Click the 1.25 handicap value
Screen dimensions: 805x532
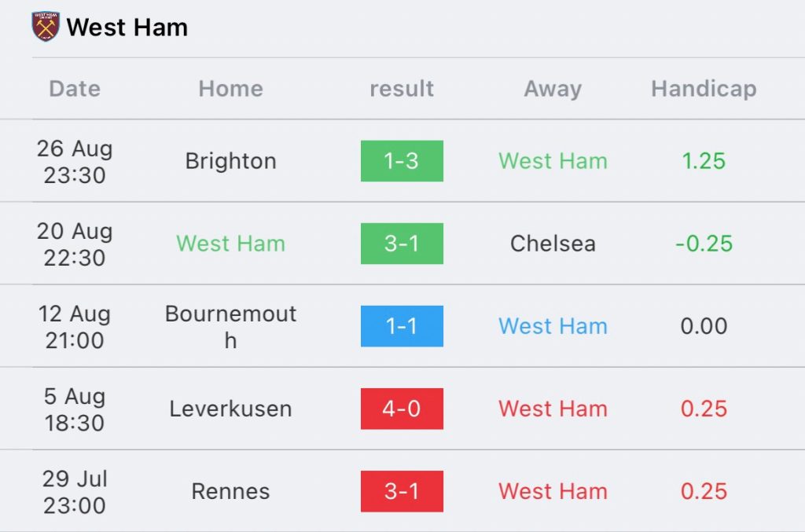click(x=704, y=161)
